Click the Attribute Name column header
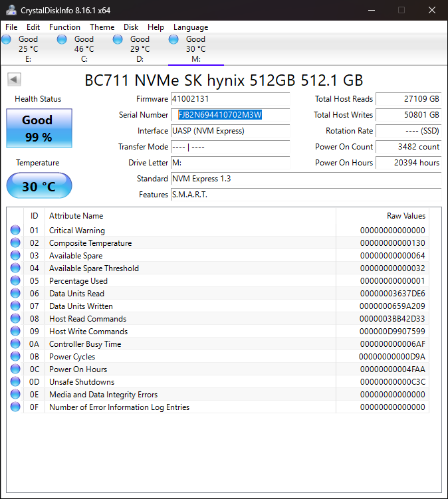448x499 pixels. pos(190,216)
